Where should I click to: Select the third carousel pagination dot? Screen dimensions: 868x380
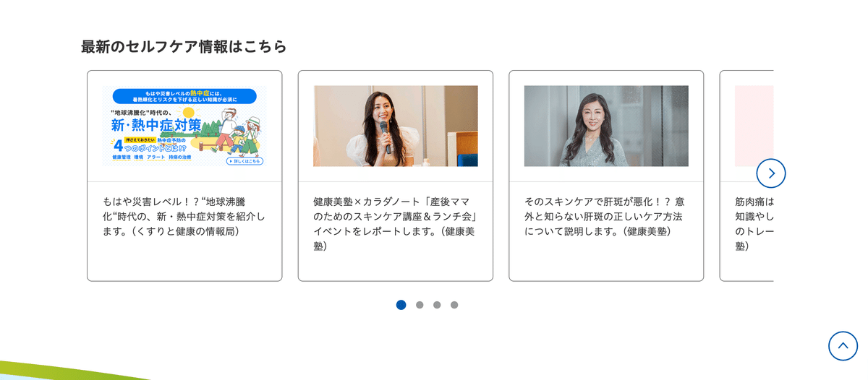[437, 305]
